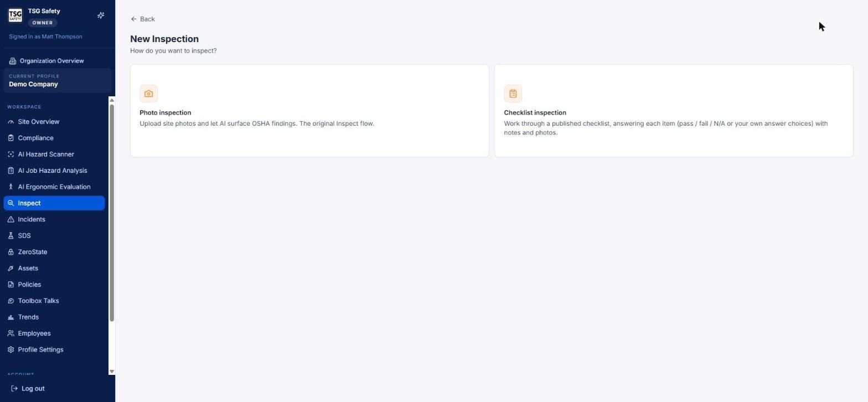Click the sidebar scrollbar down arrow

(x=112, y=372)
